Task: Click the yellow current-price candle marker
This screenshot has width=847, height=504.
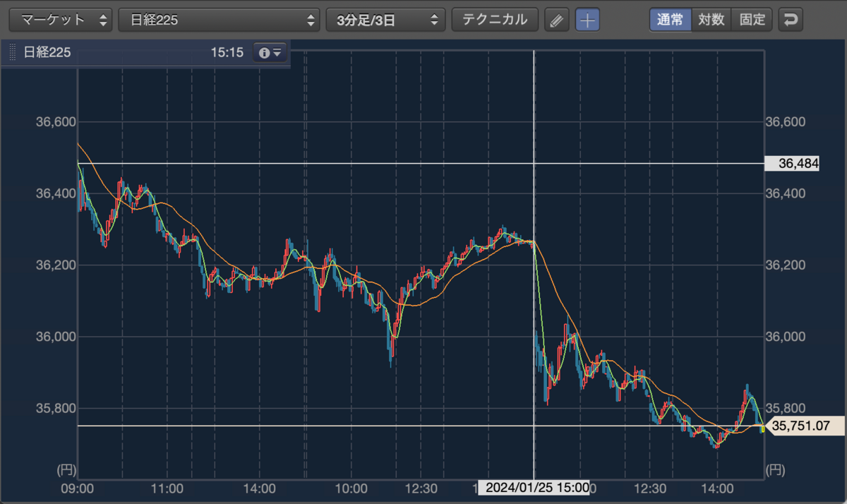Action: (x=762, y=428)
